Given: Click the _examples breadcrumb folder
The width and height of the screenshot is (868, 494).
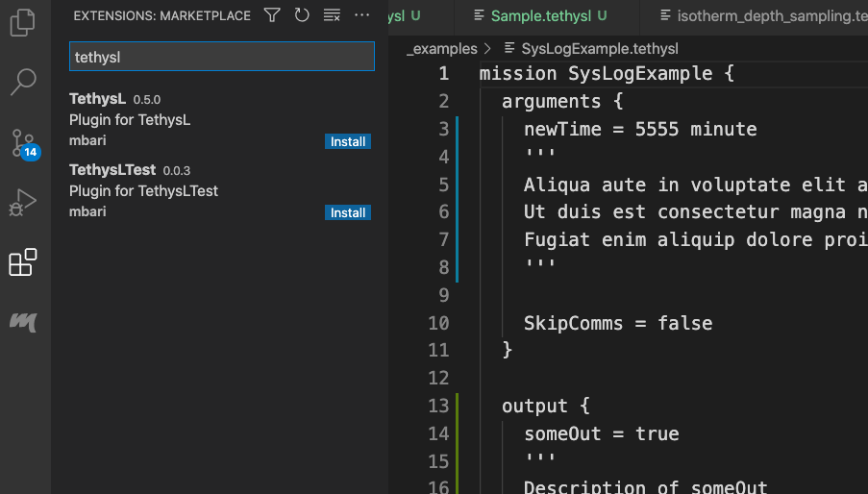Looking at the screenshot, I should point(442,49).
